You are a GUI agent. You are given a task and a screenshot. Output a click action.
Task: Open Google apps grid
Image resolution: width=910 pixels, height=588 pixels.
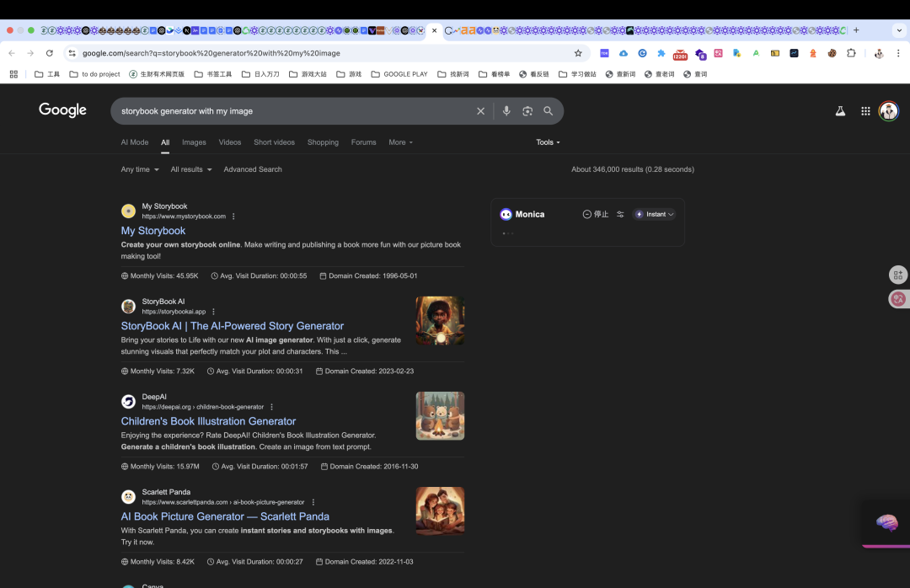click(865, 111)
